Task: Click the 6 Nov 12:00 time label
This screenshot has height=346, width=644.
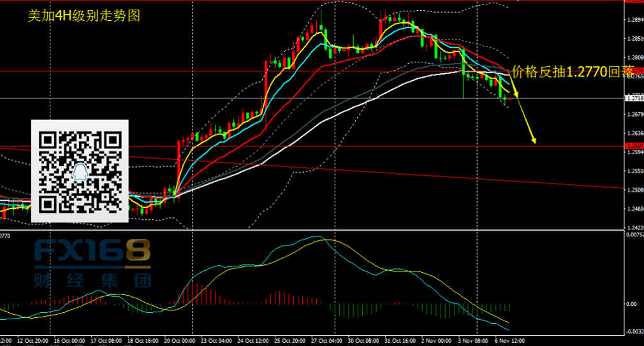Action: tap(509, 341)
